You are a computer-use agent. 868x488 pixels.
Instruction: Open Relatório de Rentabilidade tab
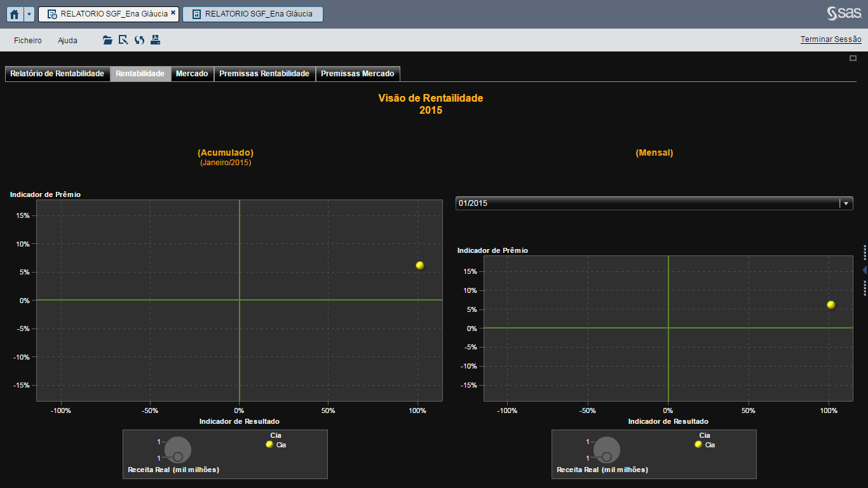pyautogui.click(x=57, y=74)
